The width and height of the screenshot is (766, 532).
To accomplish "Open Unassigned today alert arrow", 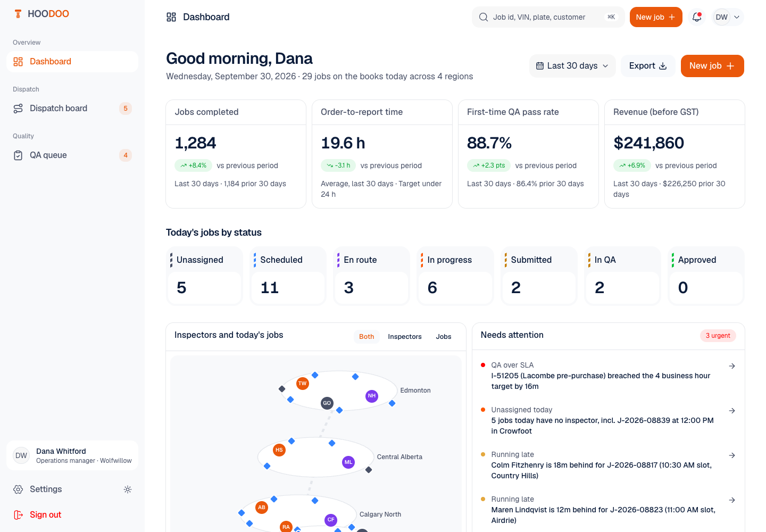I will [732, 411].
